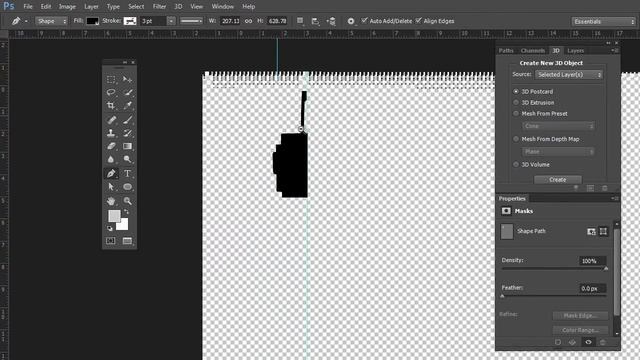Select the Path Selection tool
The image size is (640, 360).
[111, 187]
